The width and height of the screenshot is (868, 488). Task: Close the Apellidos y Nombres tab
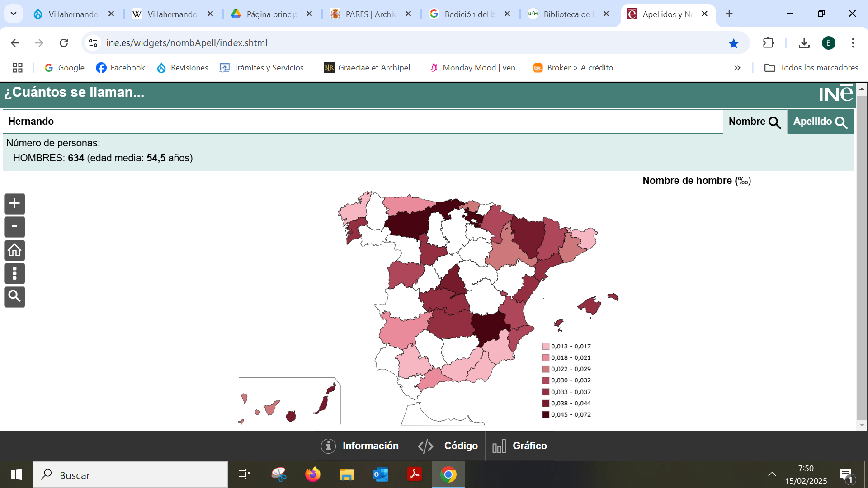pyautogui.click(x=704, y=14)
